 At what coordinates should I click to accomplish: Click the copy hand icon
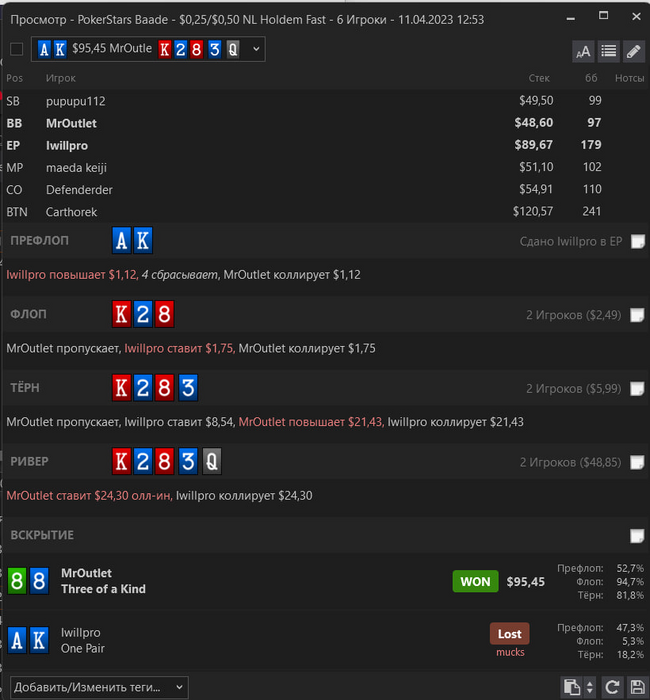pos(571,687)
